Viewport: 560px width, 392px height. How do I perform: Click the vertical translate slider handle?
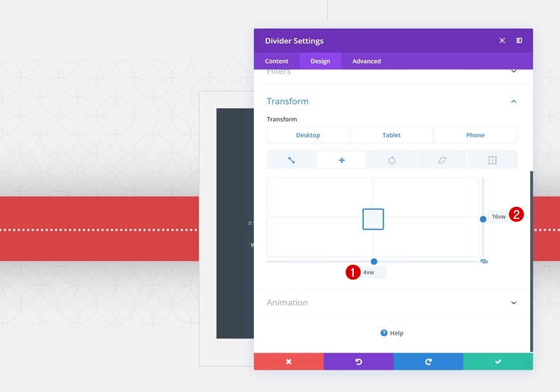tap(483, 219)
